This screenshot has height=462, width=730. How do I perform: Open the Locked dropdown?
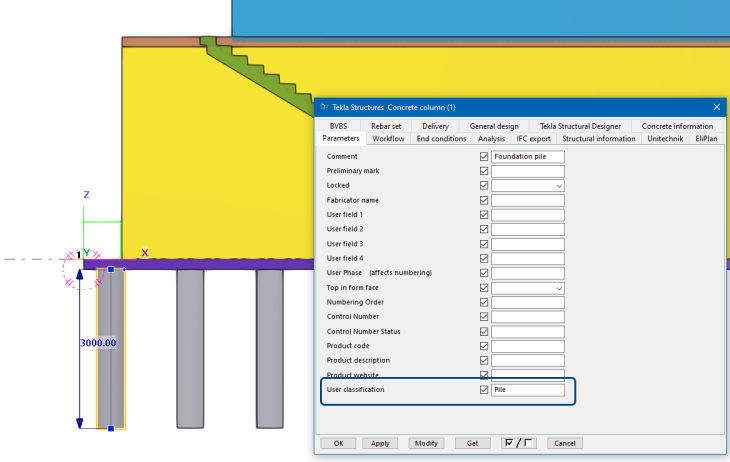559,186
